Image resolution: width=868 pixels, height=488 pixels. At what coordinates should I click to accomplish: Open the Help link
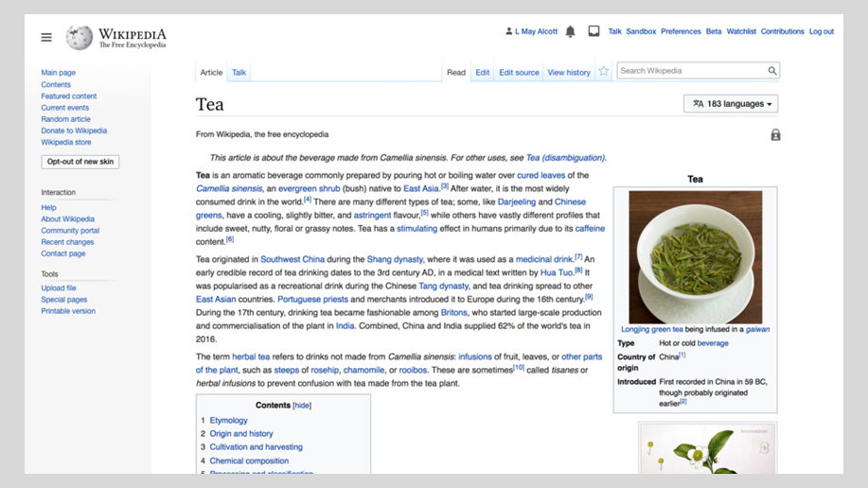[48, 207]
